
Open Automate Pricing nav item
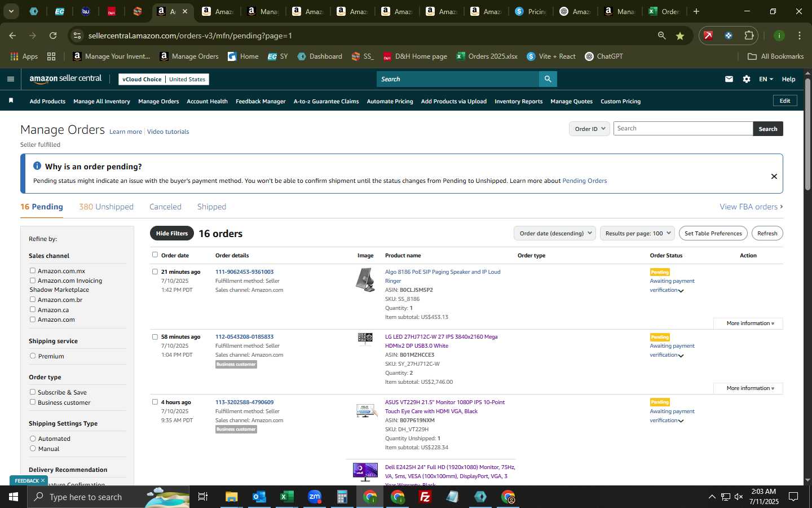[390, 102]
